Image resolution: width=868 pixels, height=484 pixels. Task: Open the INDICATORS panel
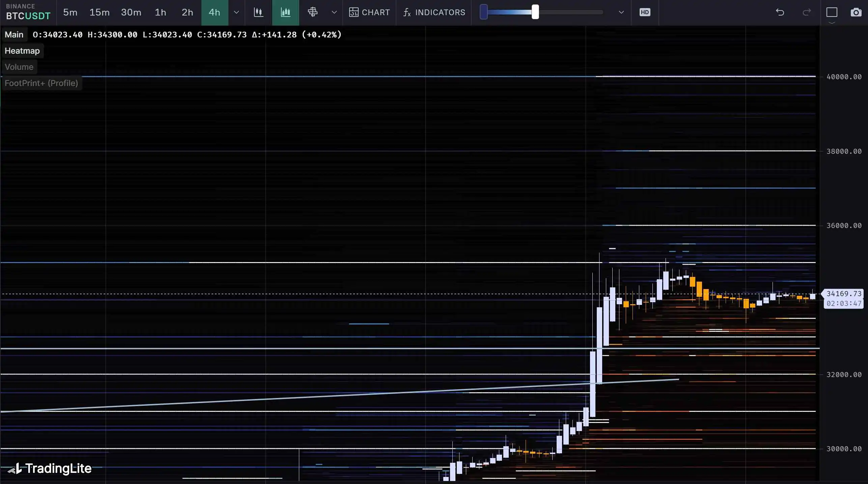tap(434, 12)
